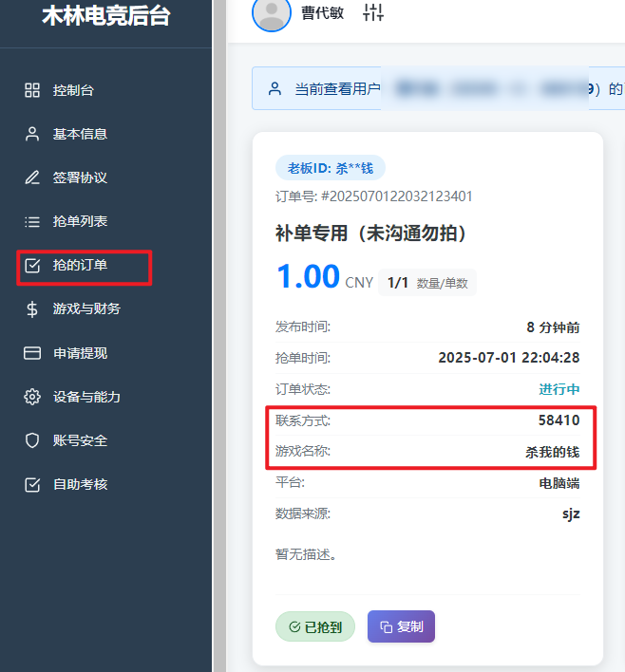Open 抢的订单 menu item
The image size is (625, 672).
coord(80,265)
